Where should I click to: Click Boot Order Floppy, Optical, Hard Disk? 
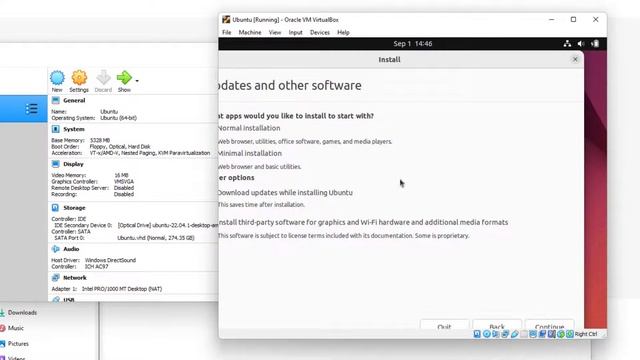click(x=120, y=147)
